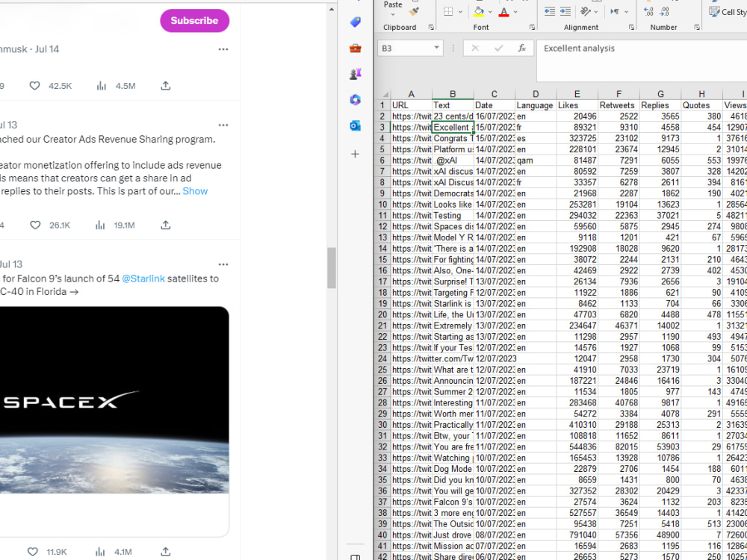Open @Starlink mention link
The image size is (747, 560).
tap(143, 279)
